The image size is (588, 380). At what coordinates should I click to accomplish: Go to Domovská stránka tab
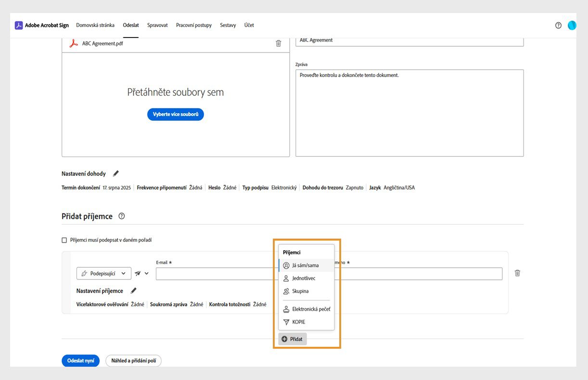[x=95, y=25]
